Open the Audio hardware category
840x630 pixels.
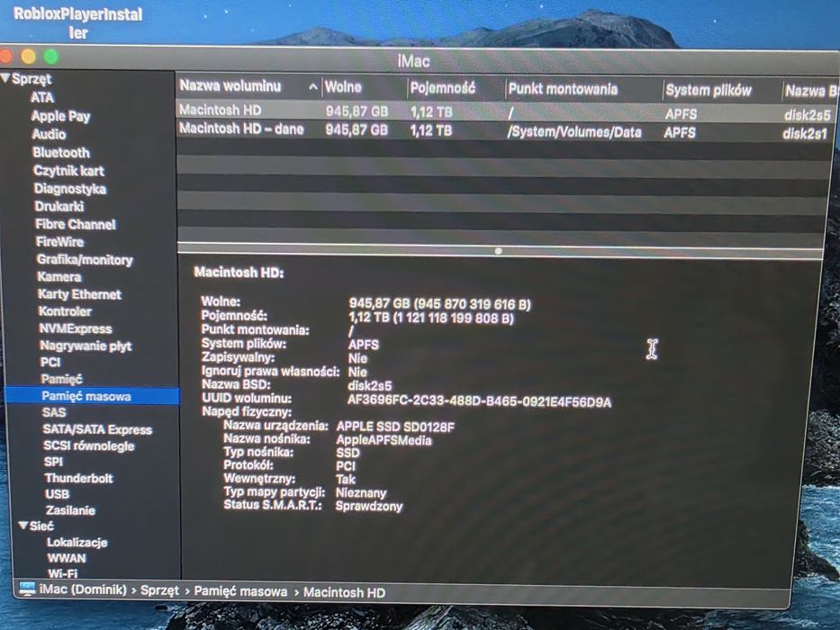point(49,134)
